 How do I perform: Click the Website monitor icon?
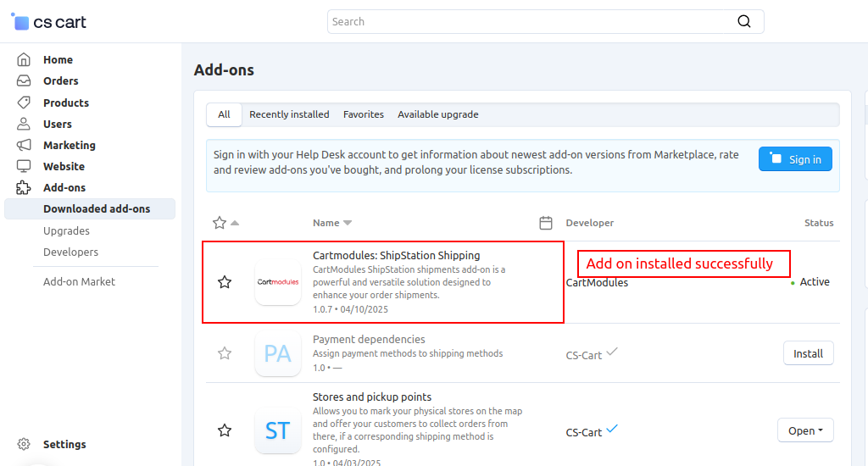click(24, 166)
